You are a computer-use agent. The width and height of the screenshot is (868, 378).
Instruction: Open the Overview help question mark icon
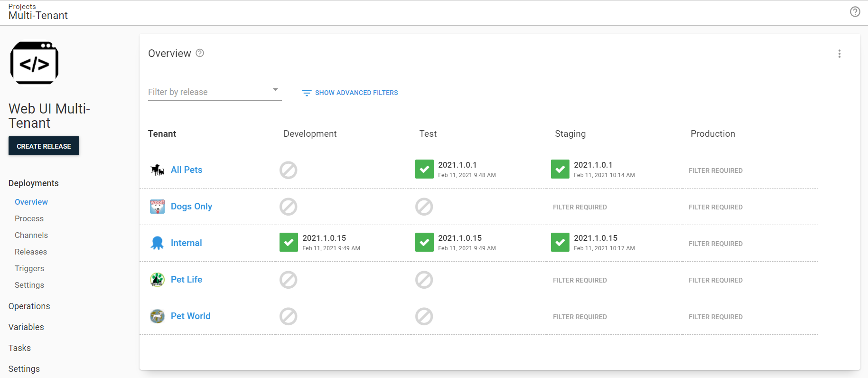200,53
